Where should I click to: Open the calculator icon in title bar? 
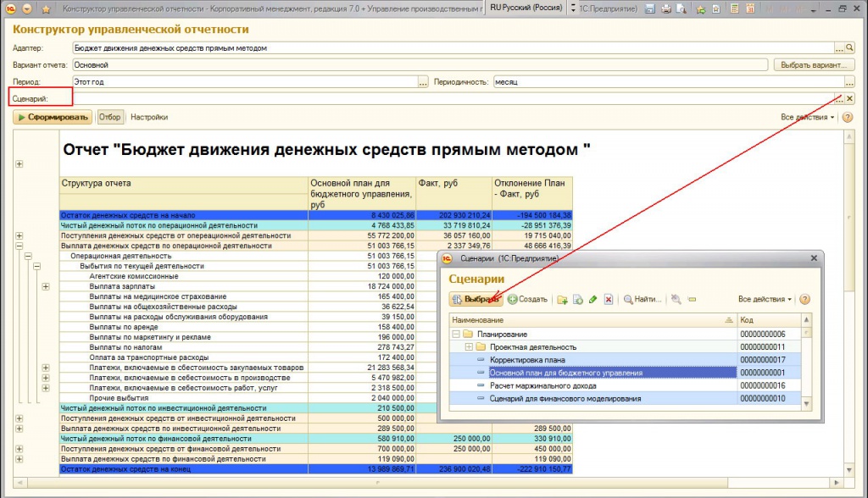coord(735,8)
